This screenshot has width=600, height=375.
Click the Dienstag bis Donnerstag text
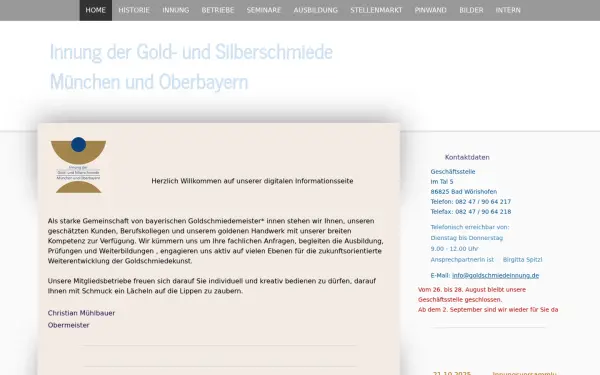pyautogui.click(x=466, y=238)
